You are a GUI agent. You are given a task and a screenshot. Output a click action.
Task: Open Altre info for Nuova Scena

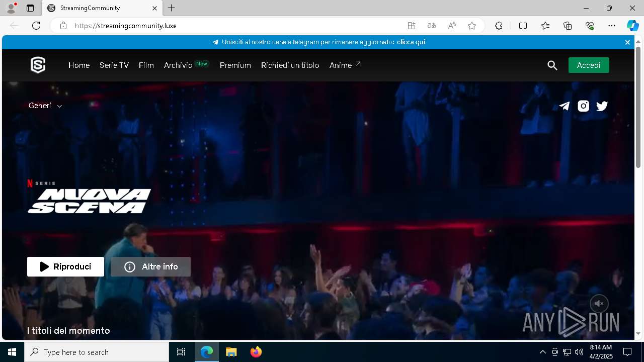click(x=150, y=266)
